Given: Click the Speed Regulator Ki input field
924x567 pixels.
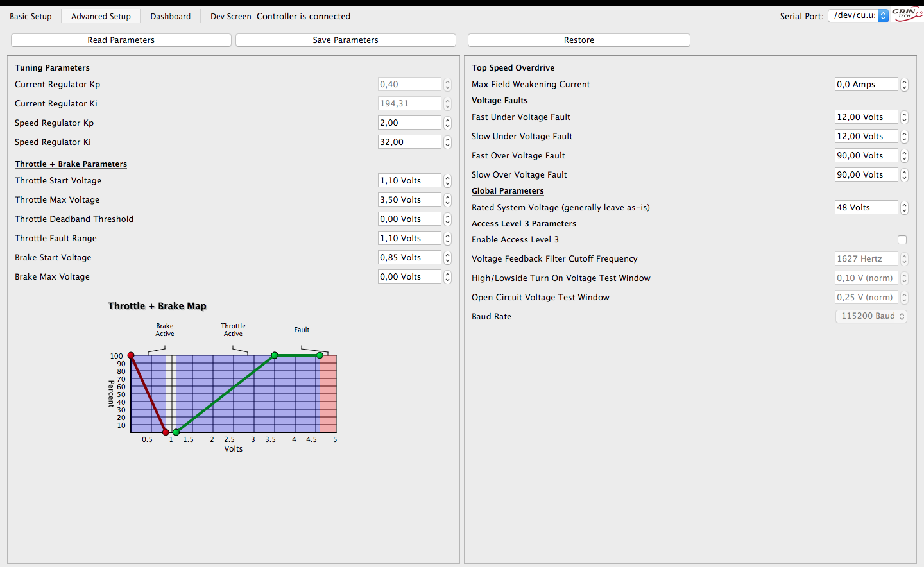Looking at the screenshot, I should coord(409,142).
